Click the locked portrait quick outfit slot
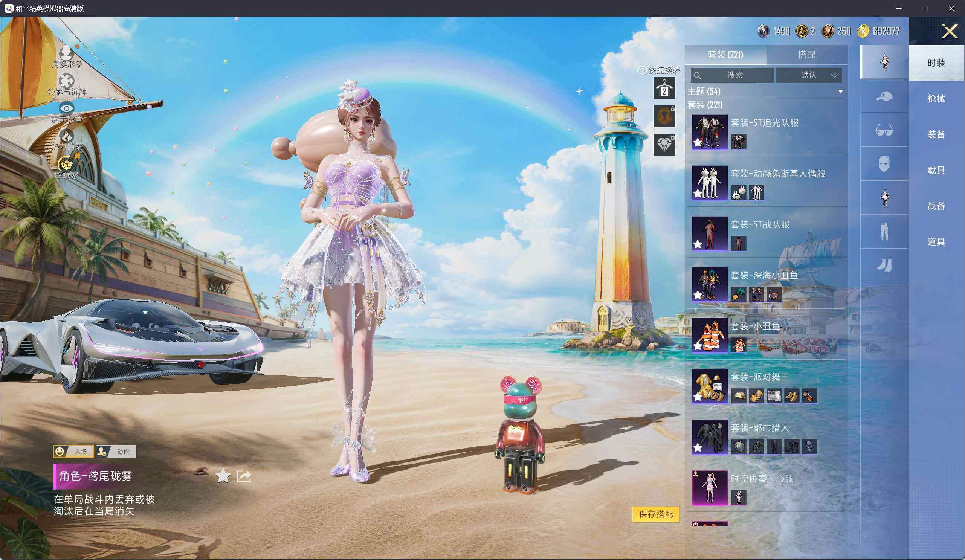The height and width of the screenshot is (560, 965). (x=664, y=116)
